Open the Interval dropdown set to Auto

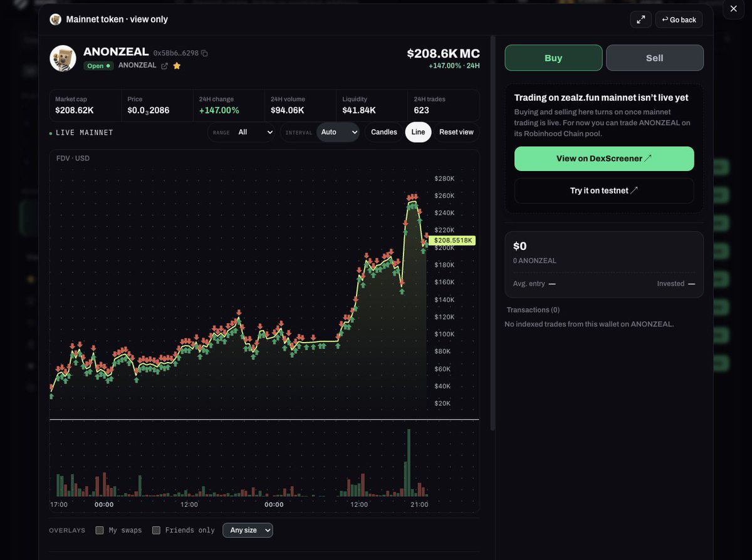(x=338, y=132)
